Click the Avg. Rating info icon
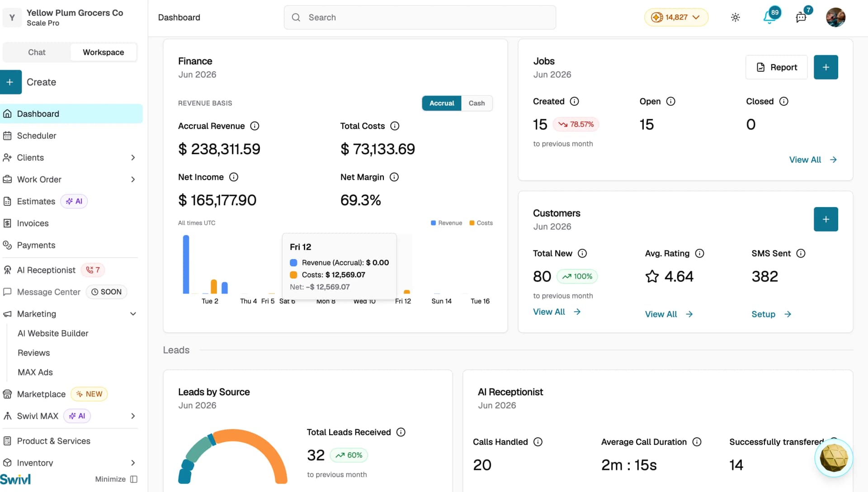 [x=699, y=253]
